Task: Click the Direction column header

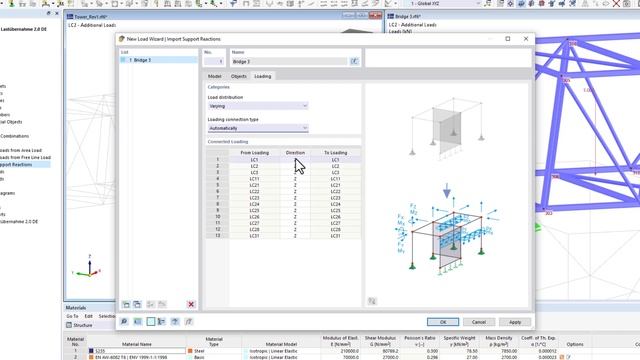Action: pyautogui.click(x=295, y=153)
